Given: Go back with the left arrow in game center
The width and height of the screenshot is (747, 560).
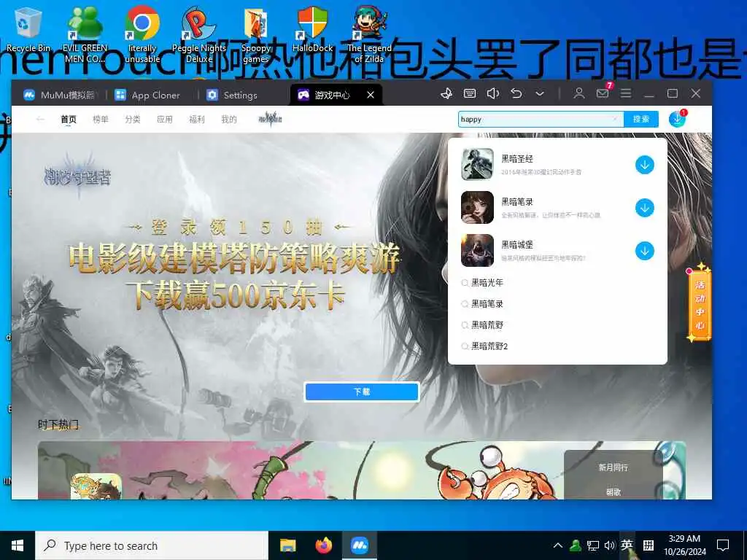Looking at the screenshot, I should 41,119.
